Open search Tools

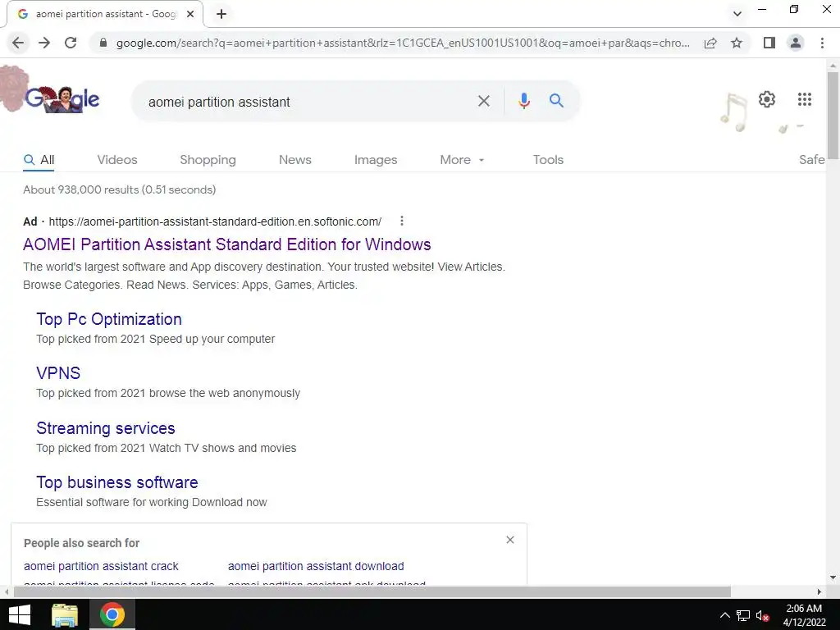(548, 160)
